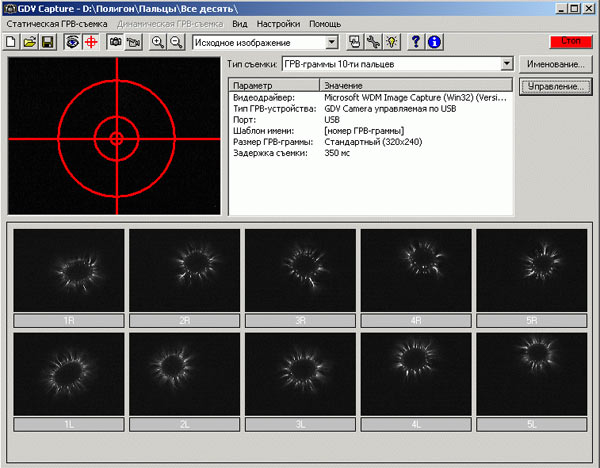The image size is (600, 468).
Task: Click the photo camera capture icon
Action: click(x=115, y=42)
